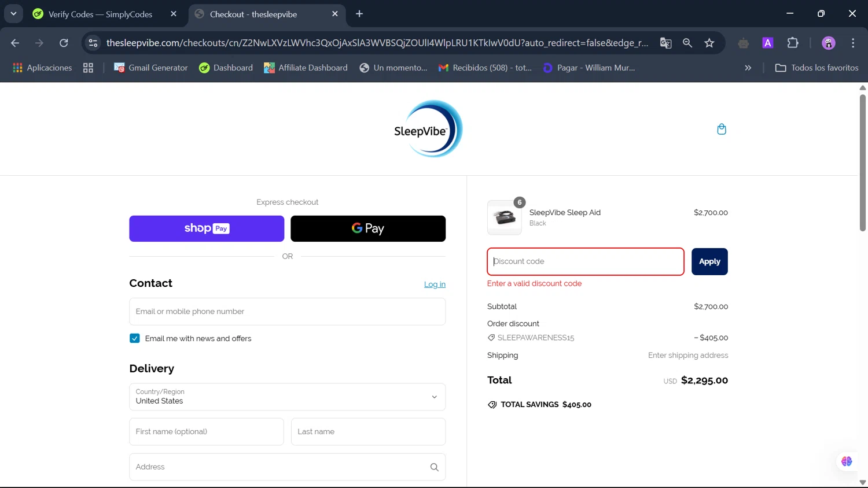
Task: Open Todos los favoritos folder
Action: click(816, 68)
